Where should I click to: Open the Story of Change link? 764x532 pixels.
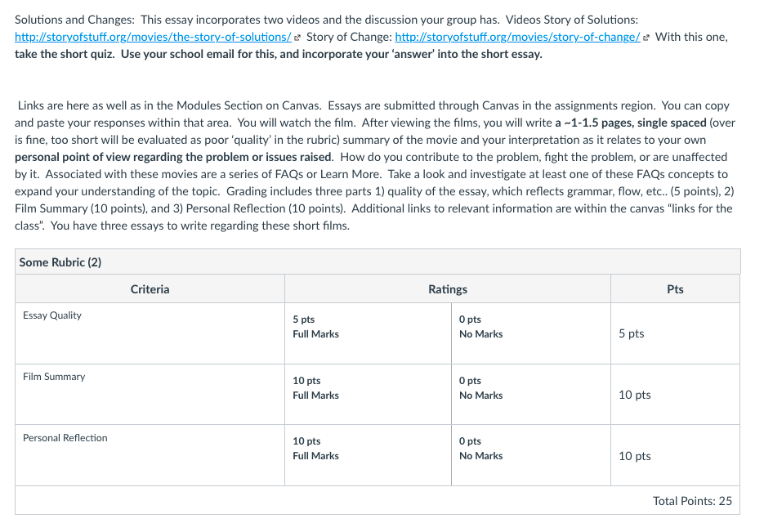517,37
